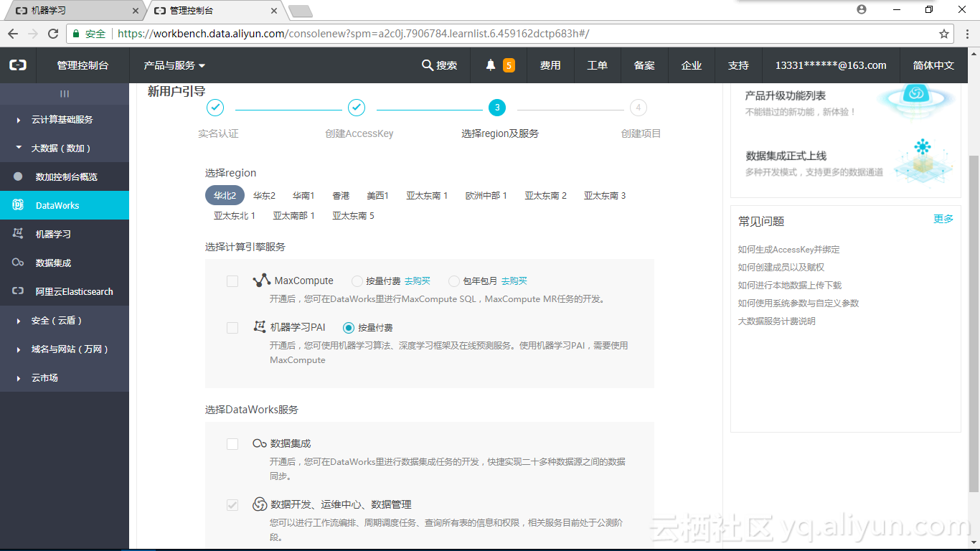The width and height of the screenshot is (980, 551).
Task: Bookmark the page with the star icon
Action: [944, 34]
